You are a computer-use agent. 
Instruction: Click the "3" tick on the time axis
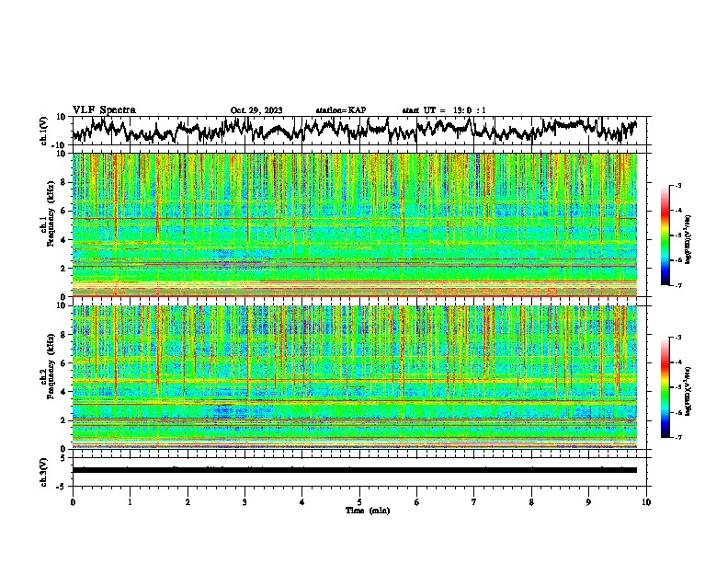click(245, 502)
